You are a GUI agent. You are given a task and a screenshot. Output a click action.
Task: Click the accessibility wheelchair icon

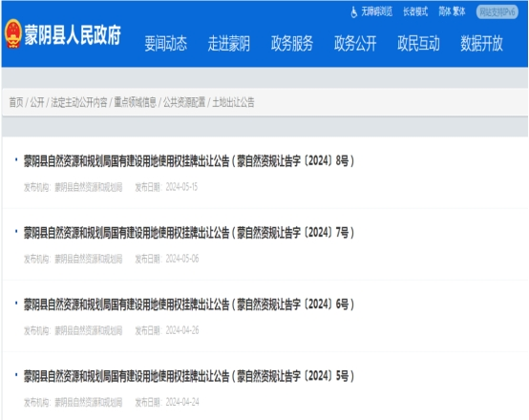click(354, 12)
